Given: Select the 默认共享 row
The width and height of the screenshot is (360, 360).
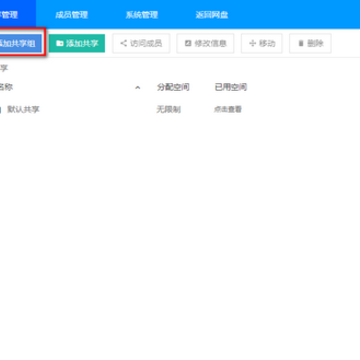Looking at the screenshot, I should click(x=180, y=109).
